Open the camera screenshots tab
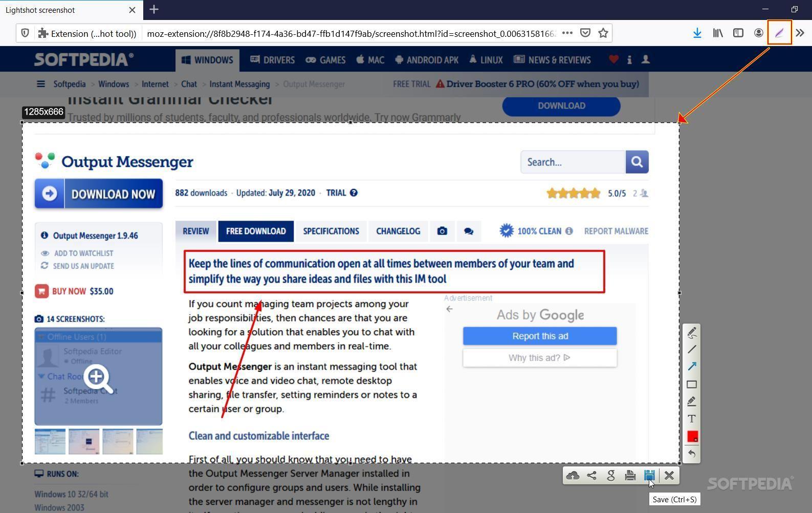This screenshot has height=513, width=812. (442, 231)
